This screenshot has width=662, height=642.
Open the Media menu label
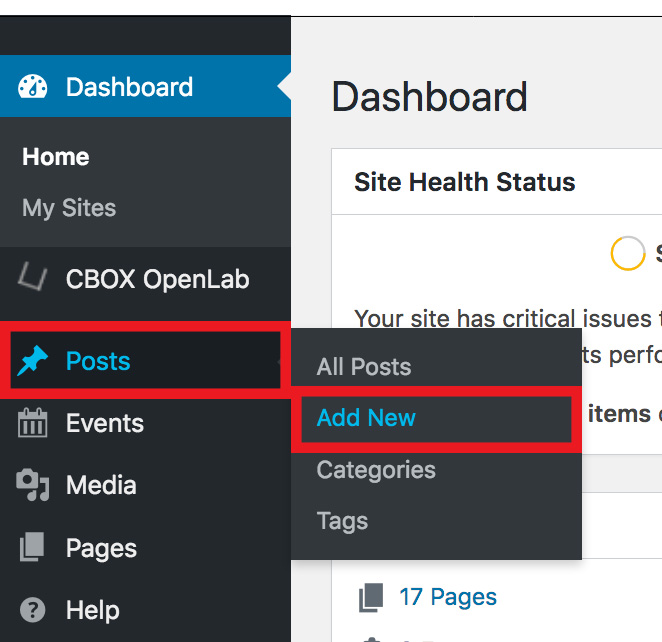click(101, 485)
